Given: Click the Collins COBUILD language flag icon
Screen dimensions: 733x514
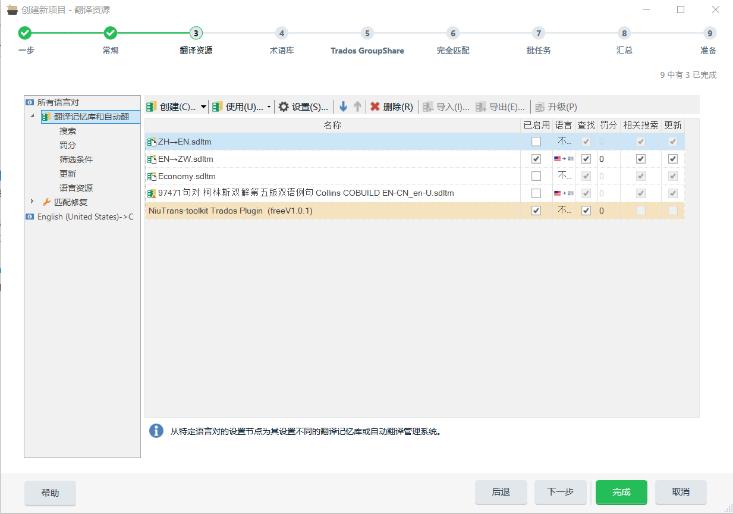Looking at the screenshot, I should coord(563,193).
